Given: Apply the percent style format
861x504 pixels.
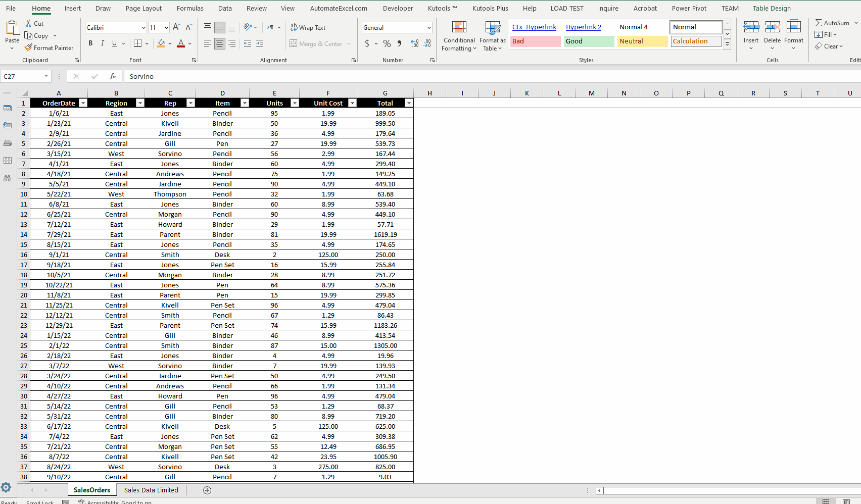Looking at the screenshot, I should [x=387, y=44].
